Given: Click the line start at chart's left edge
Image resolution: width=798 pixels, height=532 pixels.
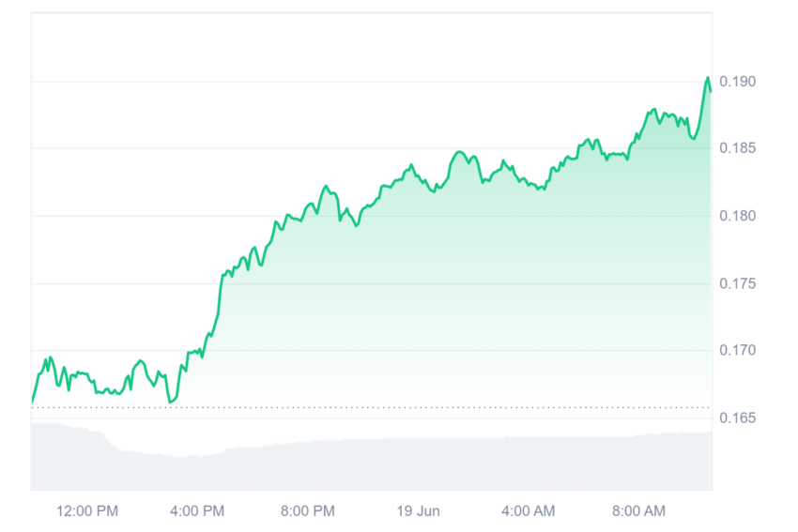Looking at the screenshot, I should [x=33, y=402].
